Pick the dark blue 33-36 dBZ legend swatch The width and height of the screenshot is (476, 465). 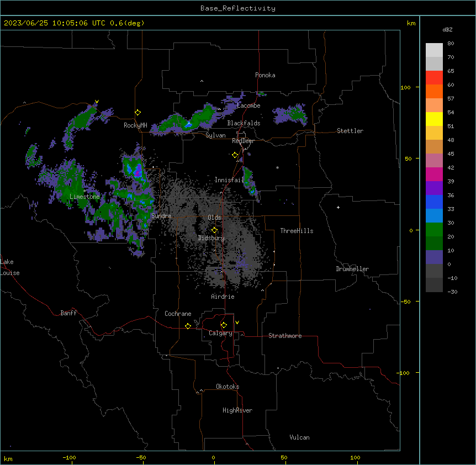(x=434, y=202)
